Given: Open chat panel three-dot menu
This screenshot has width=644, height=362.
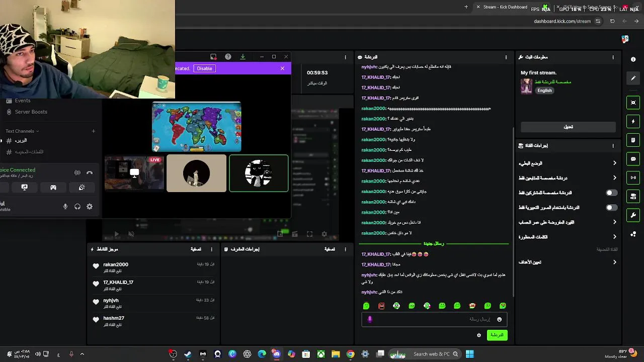Looking at the screenshot, I should coord(506,57).
